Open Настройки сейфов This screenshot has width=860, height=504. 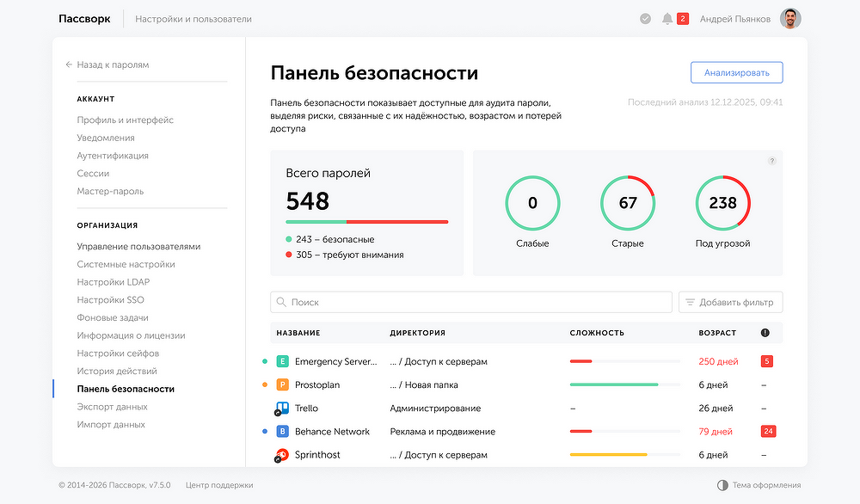pyautogui.click(x=118, y=353)
